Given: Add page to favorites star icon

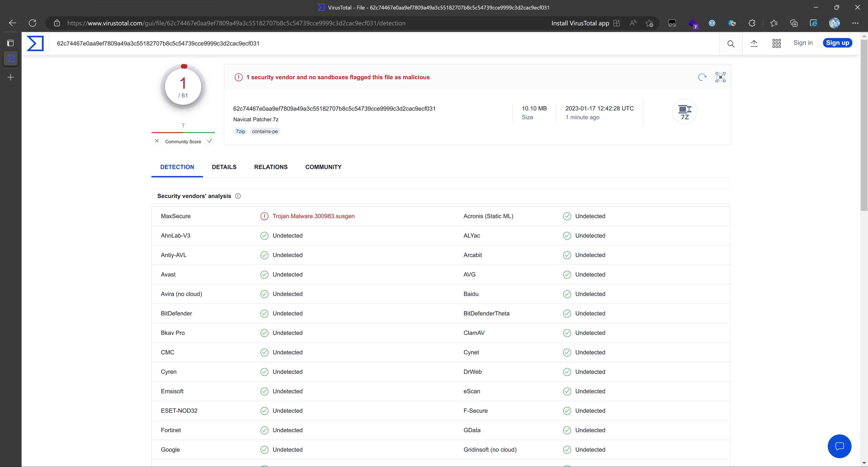Looking at the screenshot, I should click(649, 23).
